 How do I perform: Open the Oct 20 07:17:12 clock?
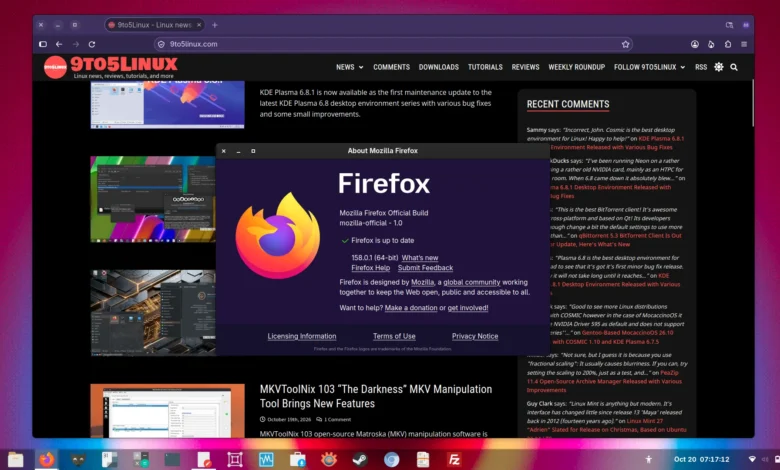(x=701, y=459)
